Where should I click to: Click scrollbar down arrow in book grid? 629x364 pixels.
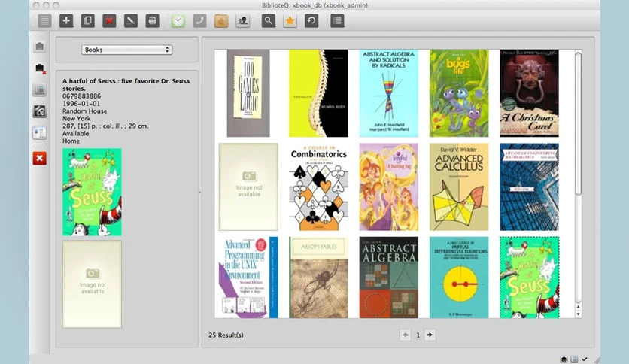point(578,314)
